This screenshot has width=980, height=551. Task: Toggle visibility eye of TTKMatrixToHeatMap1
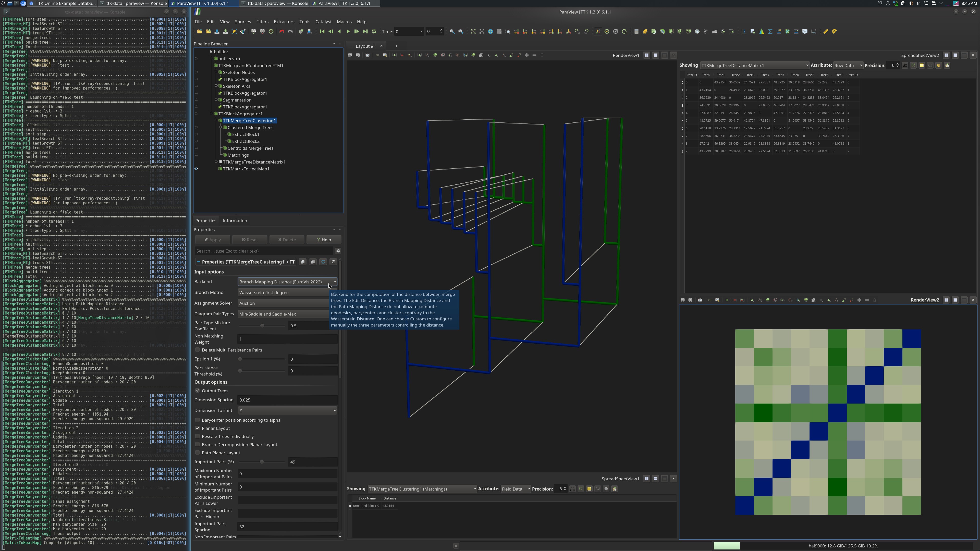(196, 169)
